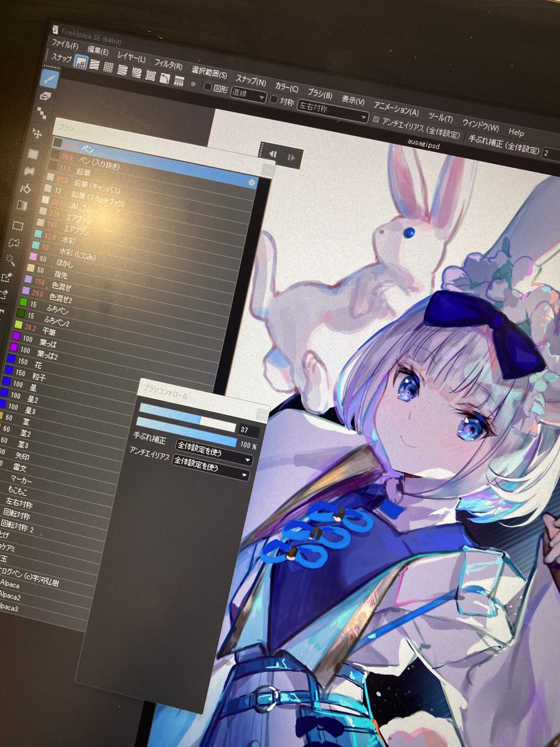560x747 pixels.
Task: Enable concentric circle snap icon
Action: click(150, 75)
